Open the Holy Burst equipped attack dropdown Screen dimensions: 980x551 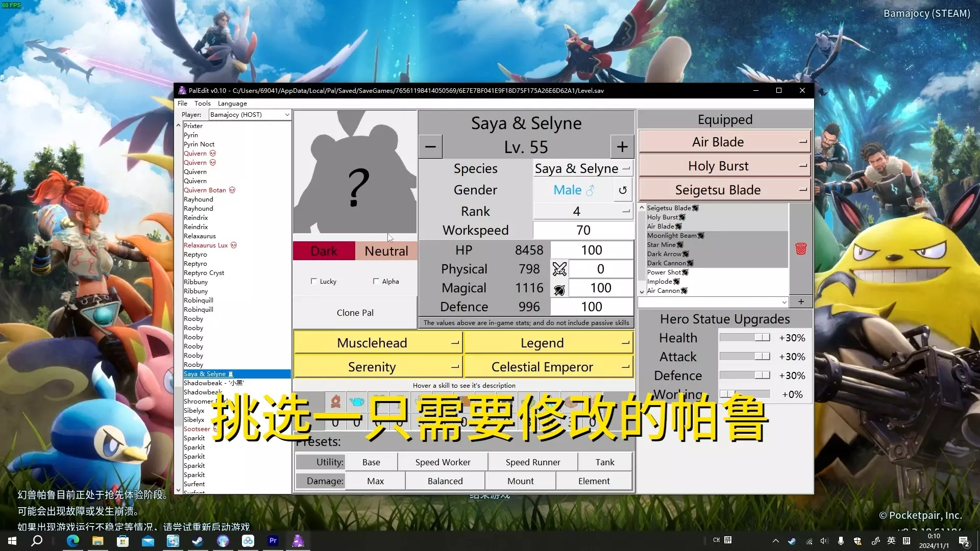click(x=725, y=166)
